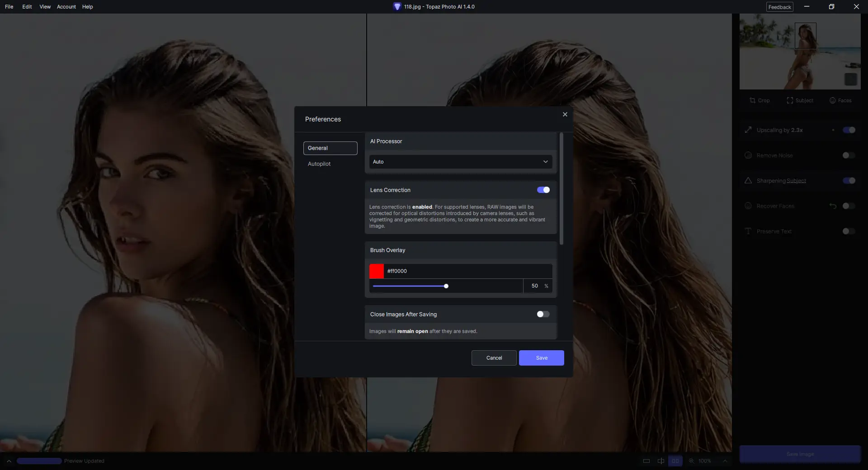Expand the bottom-left image tray chevron
The height and width of the screenshot is (470, 868).
tap(9, 461)
